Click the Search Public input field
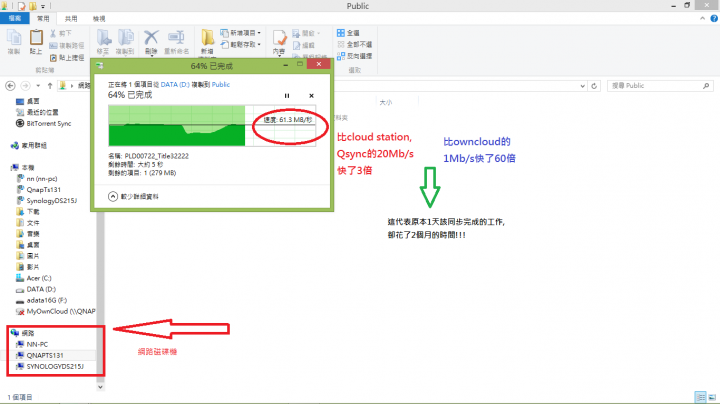 (x=654, y=86)
